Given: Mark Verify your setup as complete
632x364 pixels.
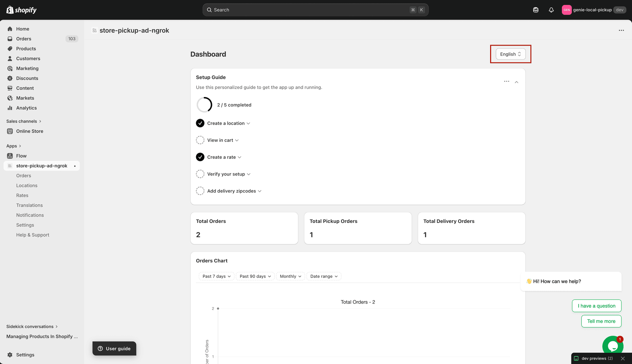Looking at the screenshot, I should 200,174.
